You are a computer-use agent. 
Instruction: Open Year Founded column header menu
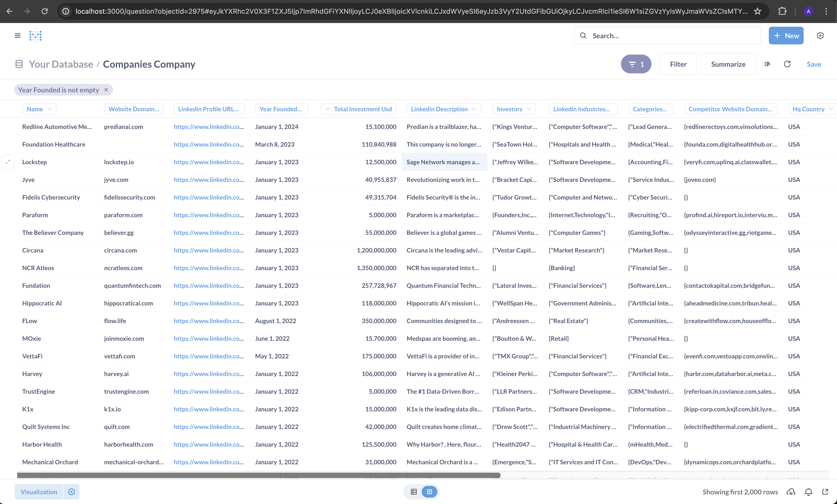[281, 109]
